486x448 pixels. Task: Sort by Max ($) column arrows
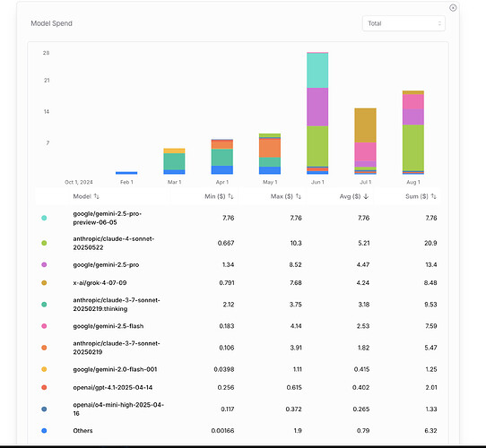click(299, 196)
